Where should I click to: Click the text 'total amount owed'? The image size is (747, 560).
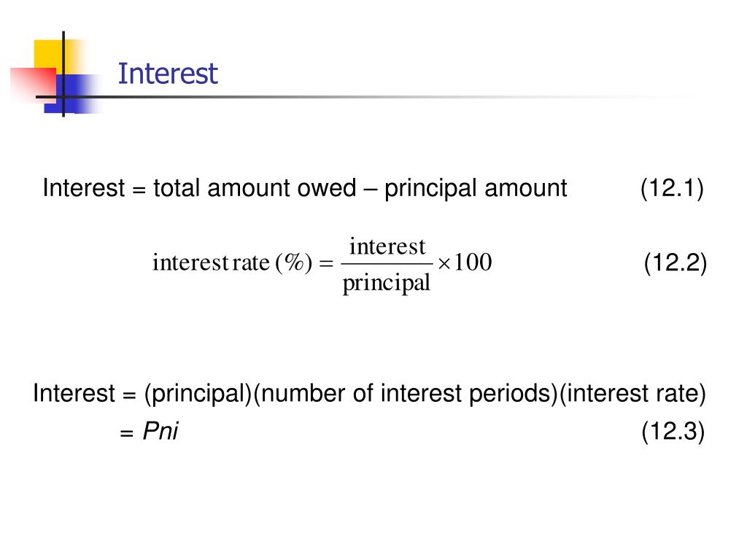click(255, 187)
